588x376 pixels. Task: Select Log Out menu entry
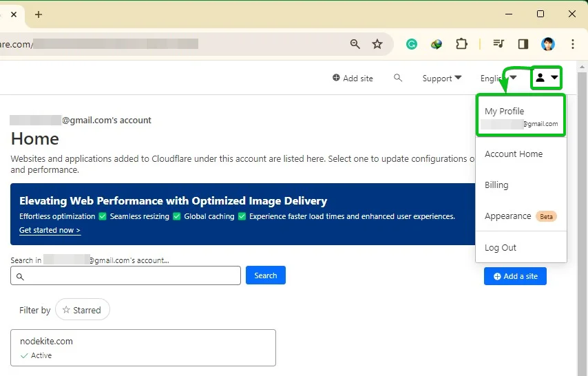coord(501,248)
